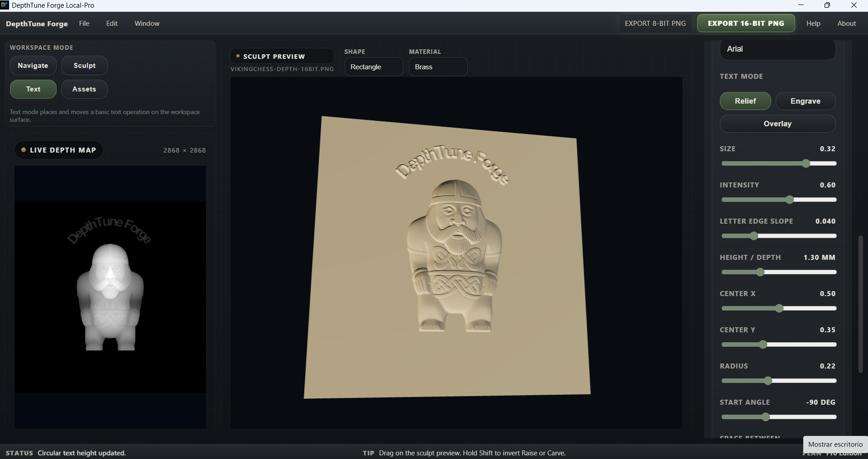The width and height of the screenshot is (868, 459).
Task: Open the font dropdown showing Arial
Action: tap(777, 49)
